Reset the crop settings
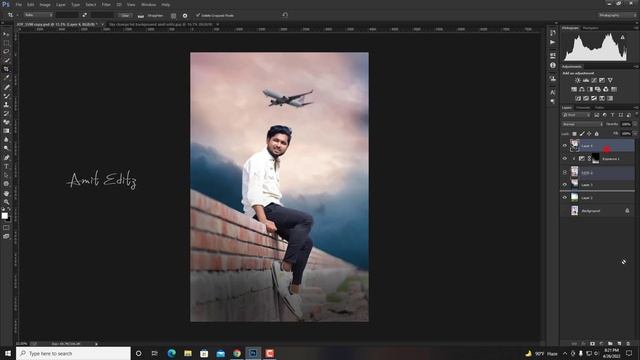The image size is (640, 360). pyautogui.click(x=285, y=15)
